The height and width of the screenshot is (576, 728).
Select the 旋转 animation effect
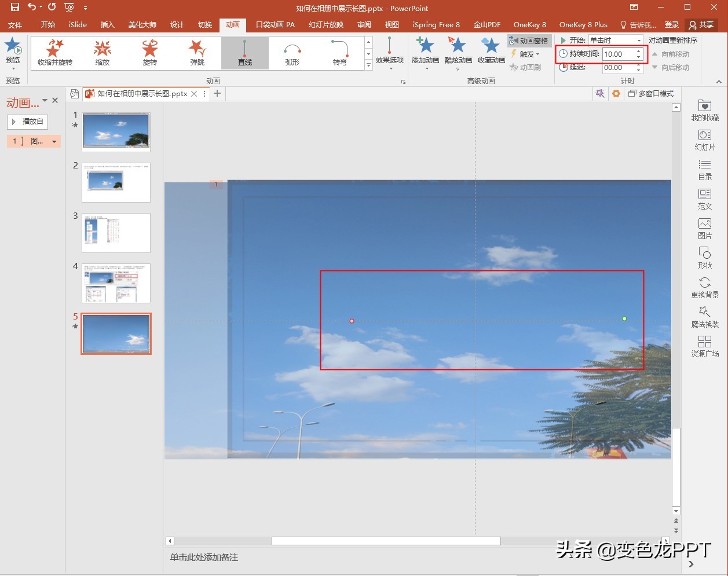click(x=150, y=53)
